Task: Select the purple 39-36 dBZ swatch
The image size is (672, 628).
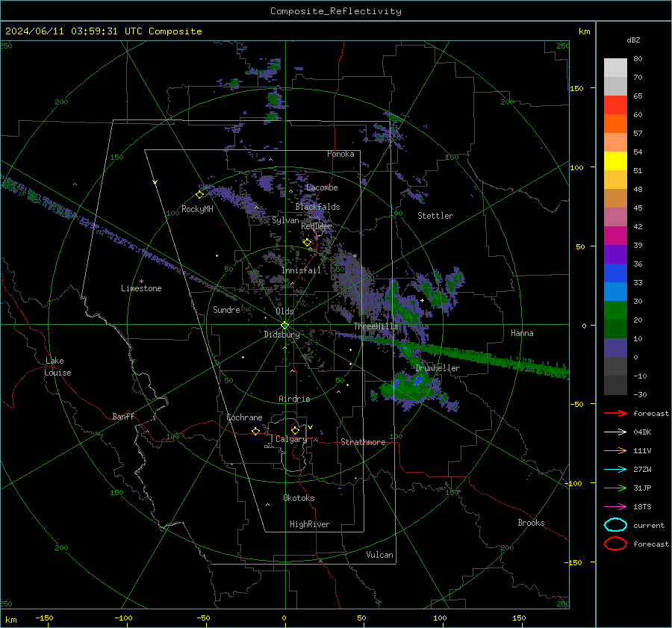Action: (x=615, y=255)
